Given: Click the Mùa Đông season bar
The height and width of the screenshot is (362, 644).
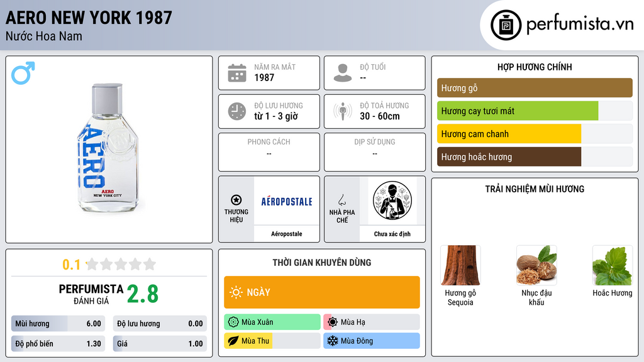Looking at the screenshot, I should click(372, 341).
